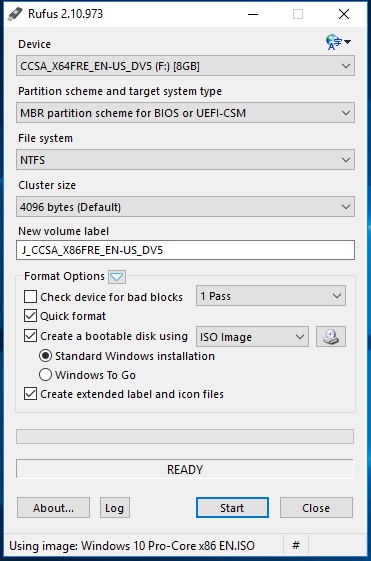Open the About... dialog
The image size is (371, 561).
click(x=53, y=508)
